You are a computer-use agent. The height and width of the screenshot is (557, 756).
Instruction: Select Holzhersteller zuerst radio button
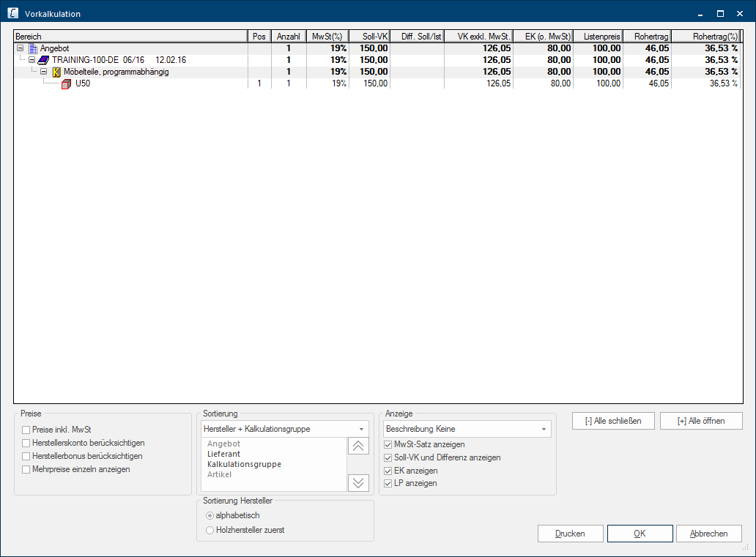(x=210, y=529)
